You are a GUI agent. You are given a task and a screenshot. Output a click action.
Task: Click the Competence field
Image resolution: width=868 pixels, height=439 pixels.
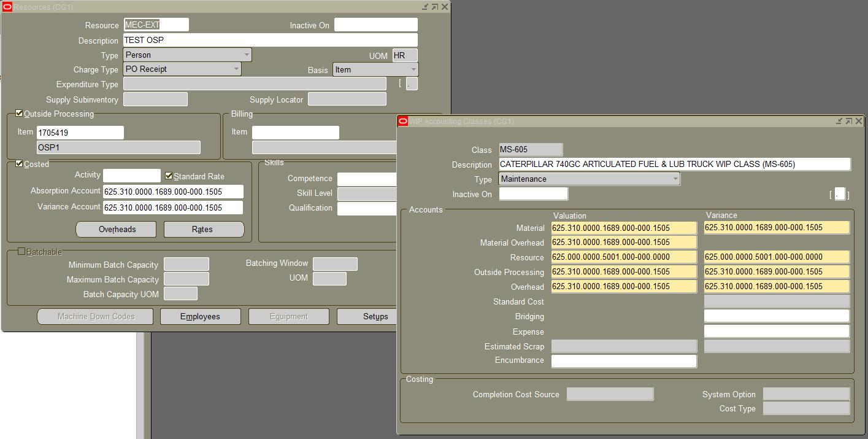pyautogui.click(x=367, y=179)
